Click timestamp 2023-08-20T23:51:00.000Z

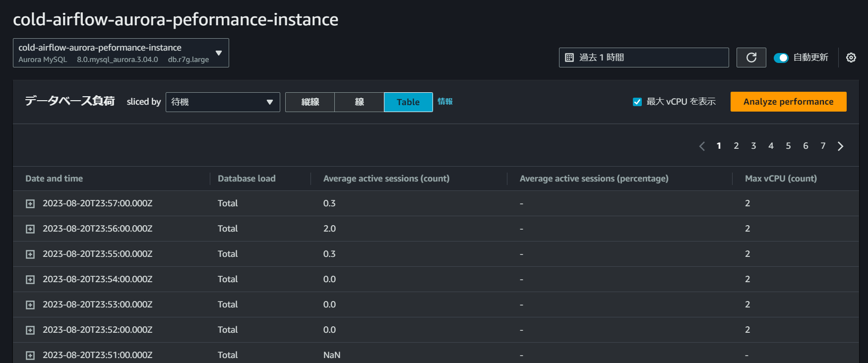[98, 355]
